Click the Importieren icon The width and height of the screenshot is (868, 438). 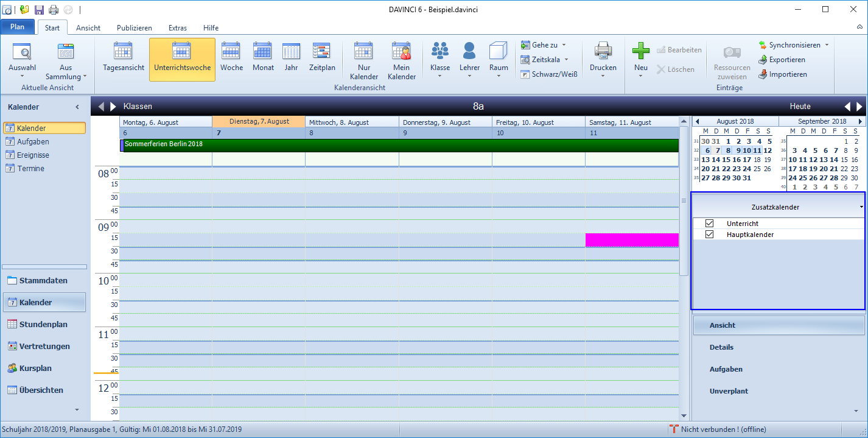click(x=763, y=74)
